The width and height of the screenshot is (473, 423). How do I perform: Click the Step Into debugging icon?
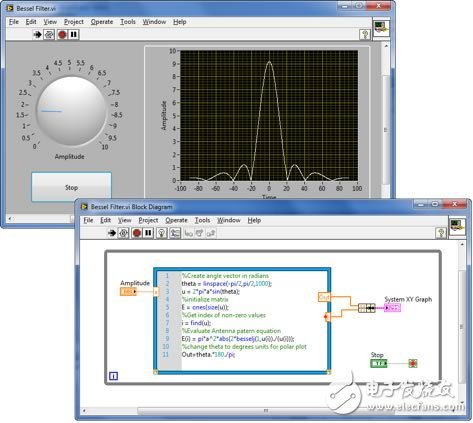(189, 233)
